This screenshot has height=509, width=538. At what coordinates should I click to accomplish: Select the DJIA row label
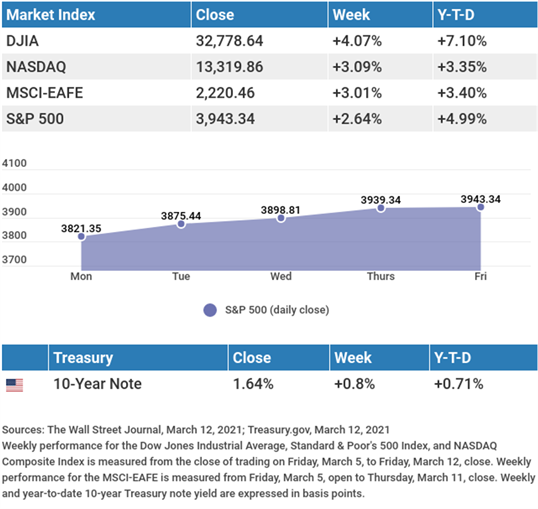pos(22,41)
